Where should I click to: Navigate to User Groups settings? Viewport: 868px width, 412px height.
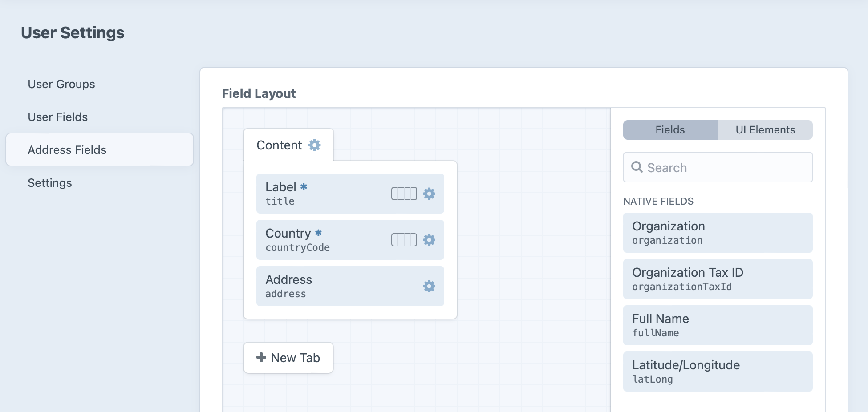[61, 84]
